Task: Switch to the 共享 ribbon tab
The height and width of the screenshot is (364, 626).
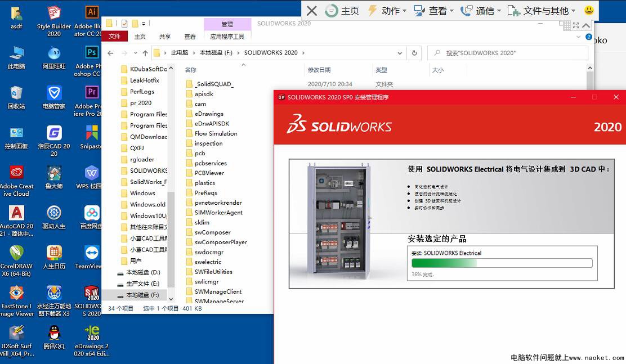Action: 165,37
